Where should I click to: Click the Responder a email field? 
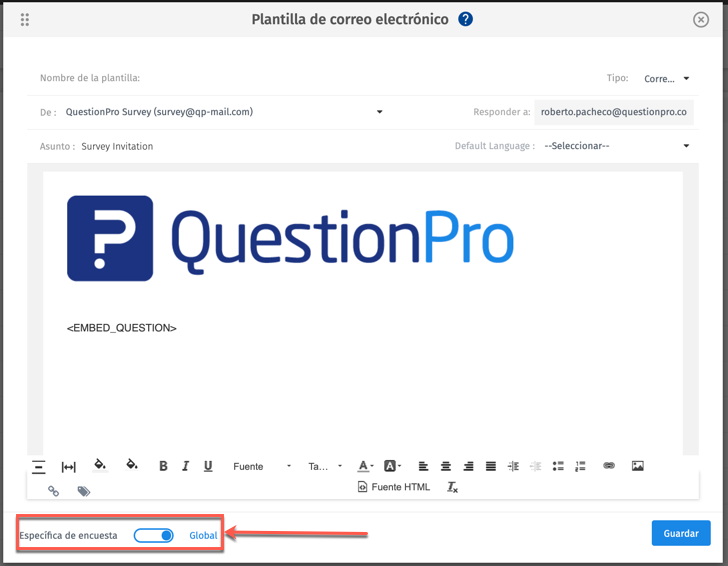coord(614,112)
